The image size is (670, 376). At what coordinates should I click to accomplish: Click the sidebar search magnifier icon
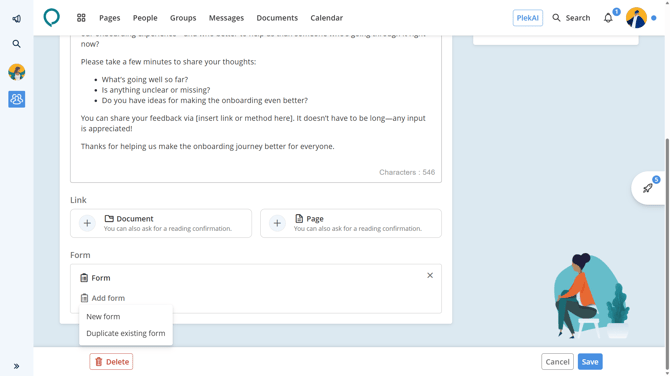[x=16, y=44]
